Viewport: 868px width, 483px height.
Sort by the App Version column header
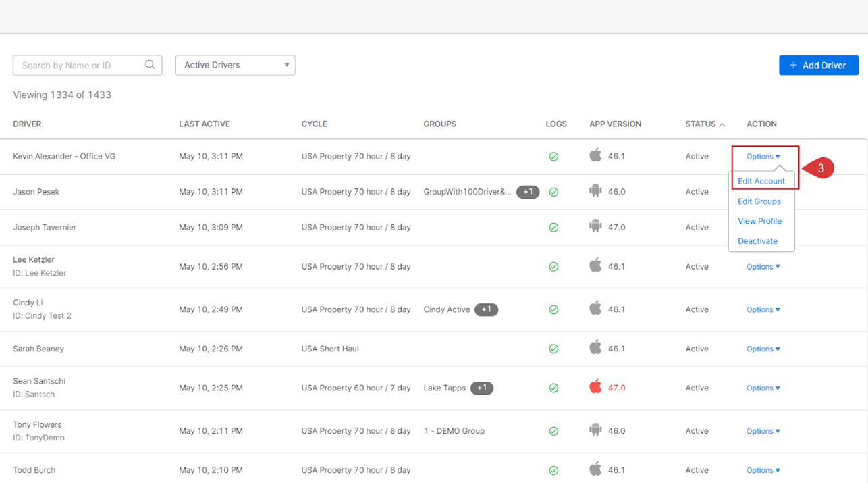pyautogui.click(x=616, y=124)
